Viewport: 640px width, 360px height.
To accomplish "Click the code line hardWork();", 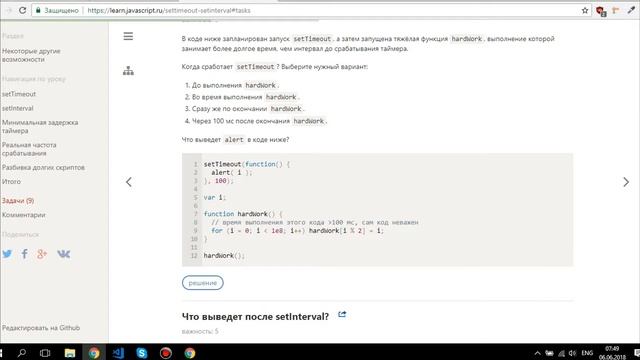I will point(224,256).
